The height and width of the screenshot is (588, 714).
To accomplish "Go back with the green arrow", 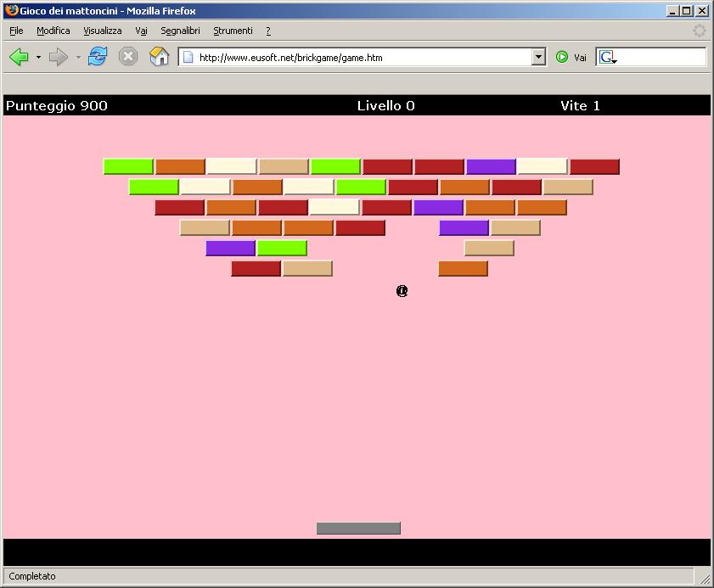I will click(x=19, y=58).
